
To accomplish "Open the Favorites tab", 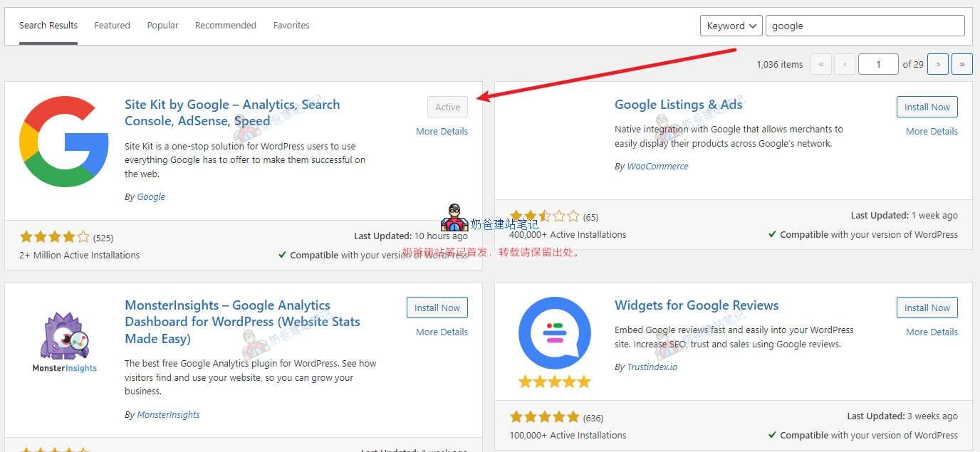I will point(291,25).
